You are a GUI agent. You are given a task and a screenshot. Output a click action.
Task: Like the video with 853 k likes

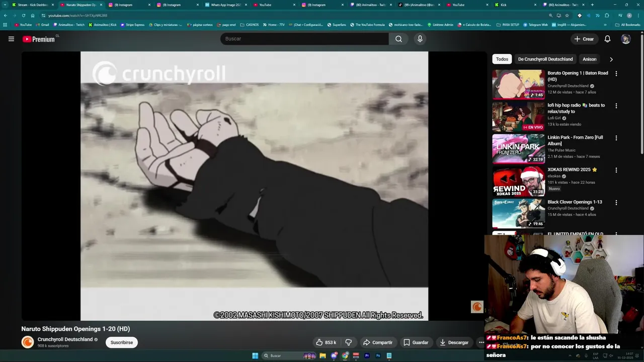coord(326,342)
